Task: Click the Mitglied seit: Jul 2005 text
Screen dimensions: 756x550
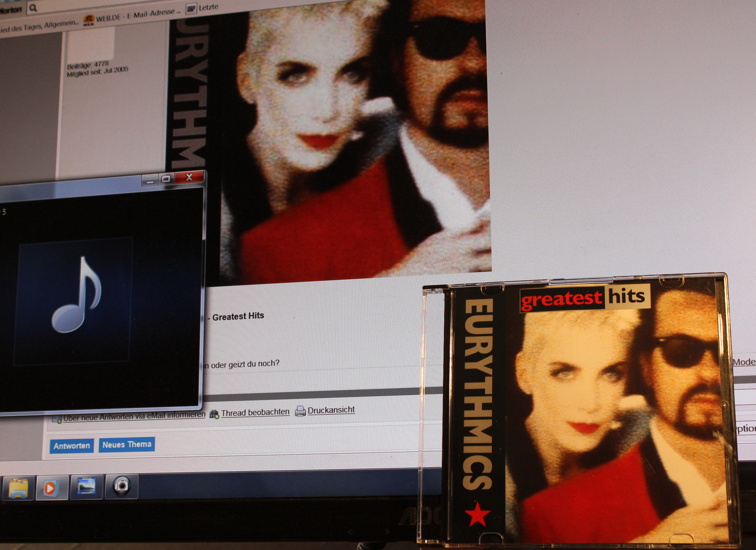Action: (97, 72)
